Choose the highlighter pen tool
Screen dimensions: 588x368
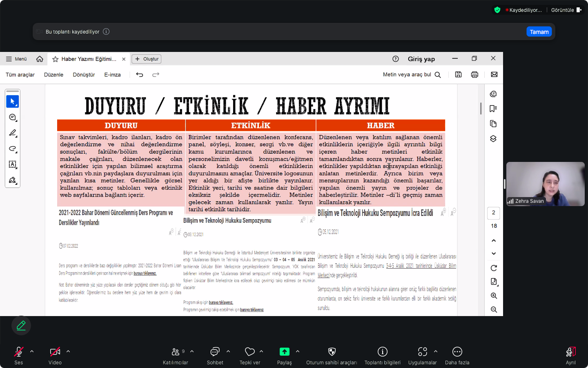[12, 133]
